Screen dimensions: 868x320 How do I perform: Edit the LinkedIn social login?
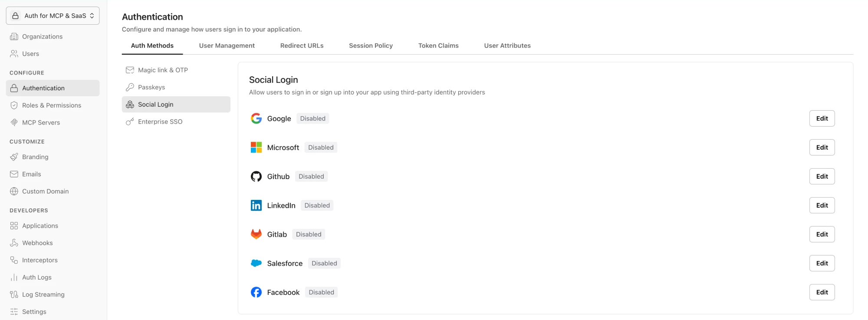[822, 206]
